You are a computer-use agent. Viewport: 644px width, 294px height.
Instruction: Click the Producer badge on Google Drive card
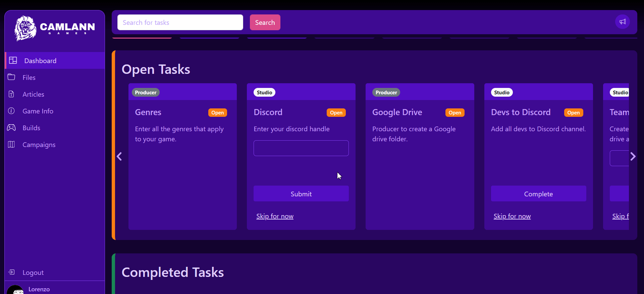tap(386, 92)
